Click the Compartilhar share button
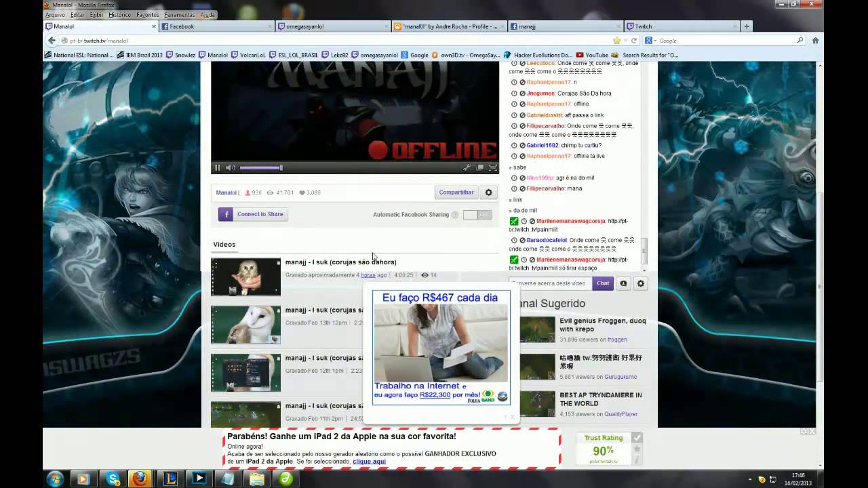Image resolution: width=868 pixels, height=488 pixels. pos(456,192)
